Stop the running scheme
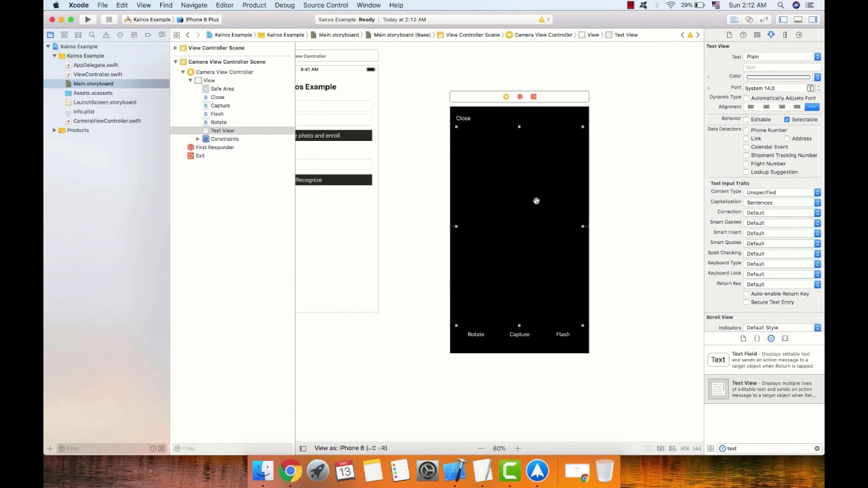This screenshot has height=488, width=868. [x=108, y=20]
